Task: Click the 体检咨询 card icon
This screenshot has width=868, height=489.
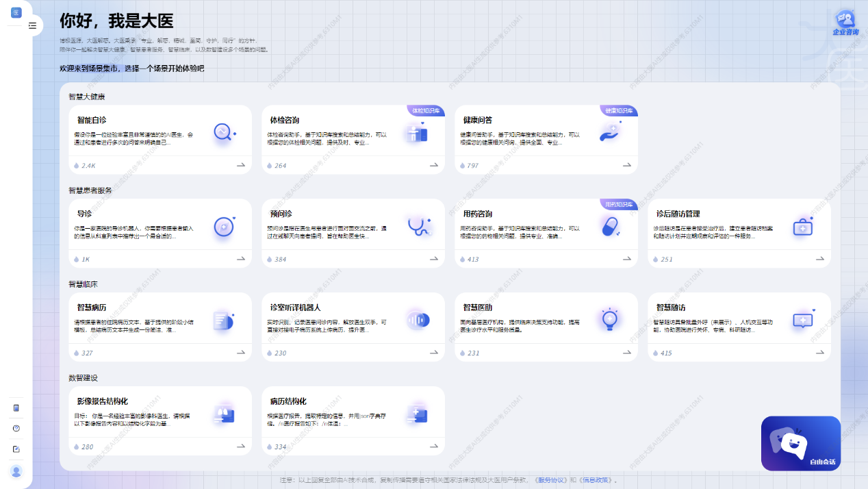Action: 416,133
